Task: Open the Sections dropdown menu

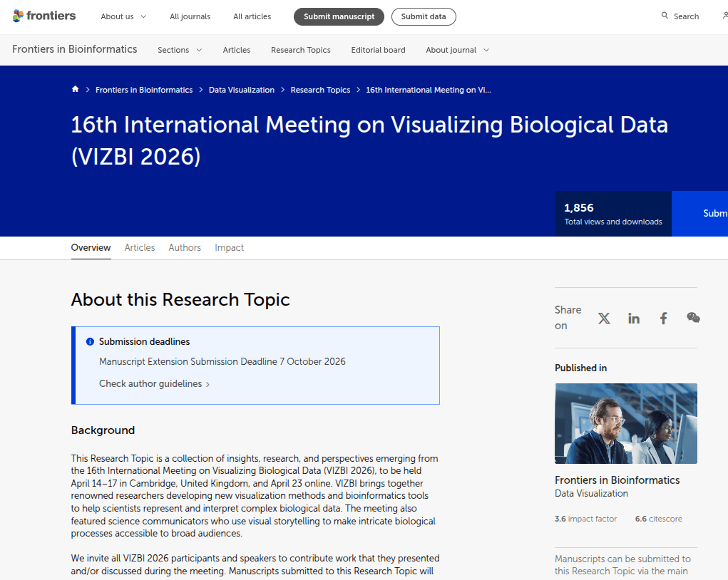Action: tap(180, 50)
